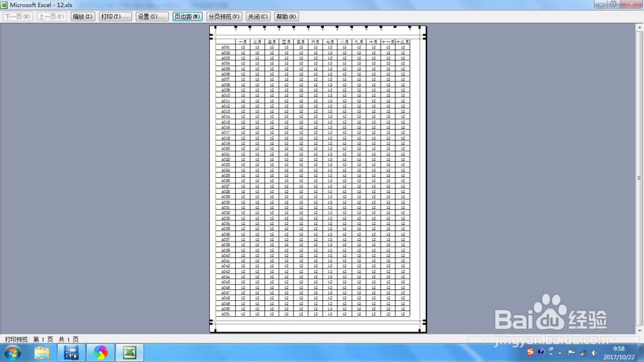Screen dimensions: 644x362
Task: Switch to 分页预览(V) page break preview
Action: click(224, 17)
